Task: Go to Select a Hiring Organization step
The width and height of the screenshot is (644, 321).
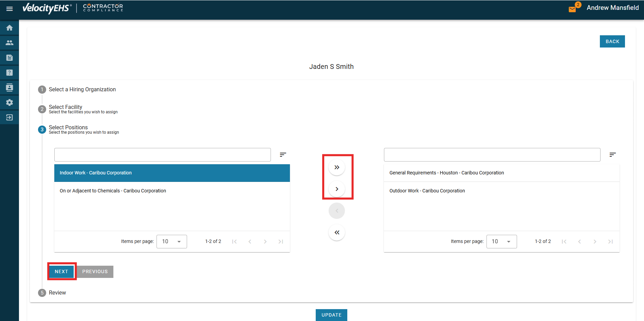Action: tap(82, 90)
